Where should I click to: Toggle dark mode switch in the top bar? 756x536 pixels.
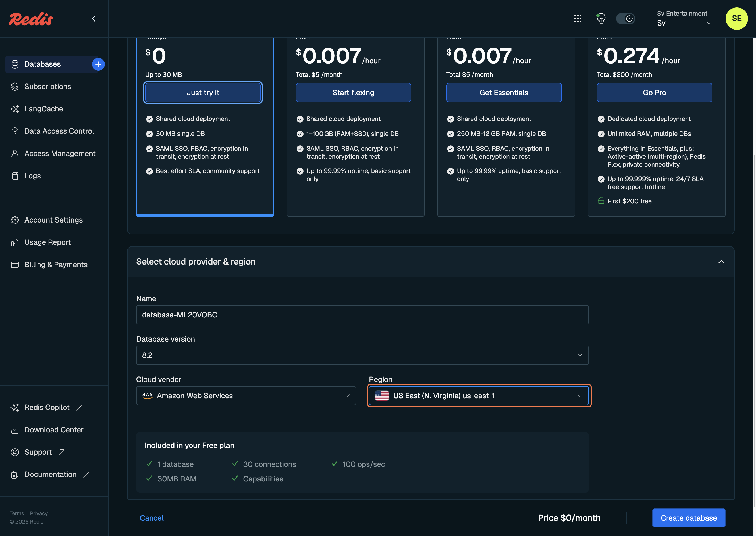coord(626,19)
